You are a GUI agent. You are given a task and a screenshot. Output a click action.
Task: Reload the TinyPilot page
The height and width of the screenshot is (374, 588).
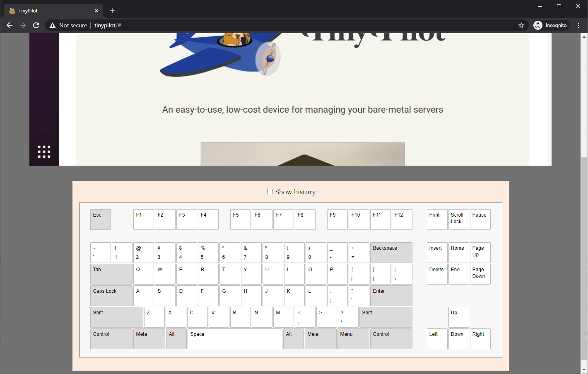[36, 25]
